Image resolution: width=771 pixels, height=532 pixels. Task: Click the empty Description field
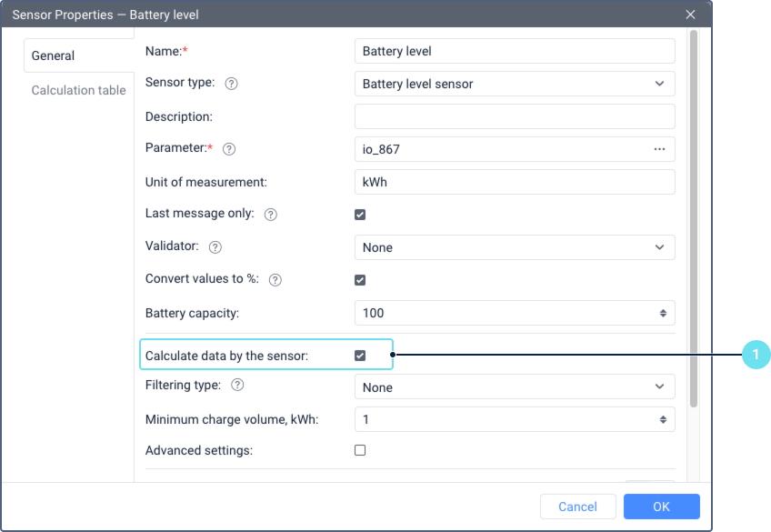(515, 116)
